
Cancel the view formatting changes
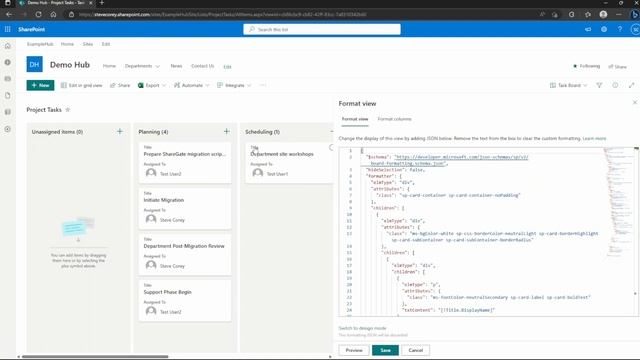click(x=416, y=350)
